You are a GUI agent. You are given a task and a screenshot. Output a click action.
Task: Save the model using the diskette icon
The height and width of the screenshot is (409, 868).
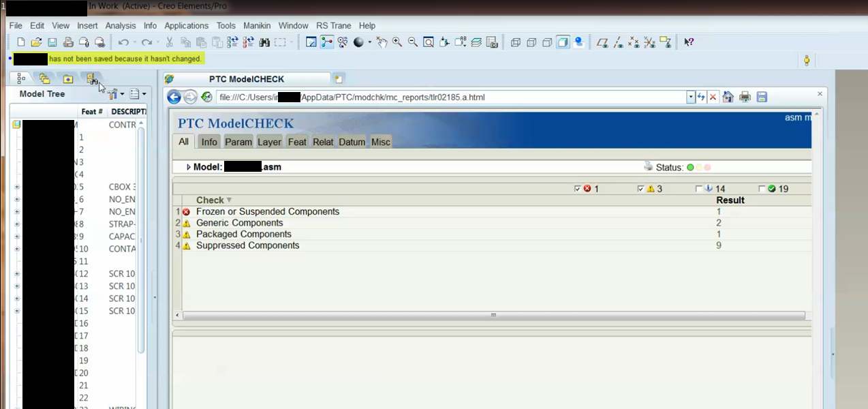[52, 42]
